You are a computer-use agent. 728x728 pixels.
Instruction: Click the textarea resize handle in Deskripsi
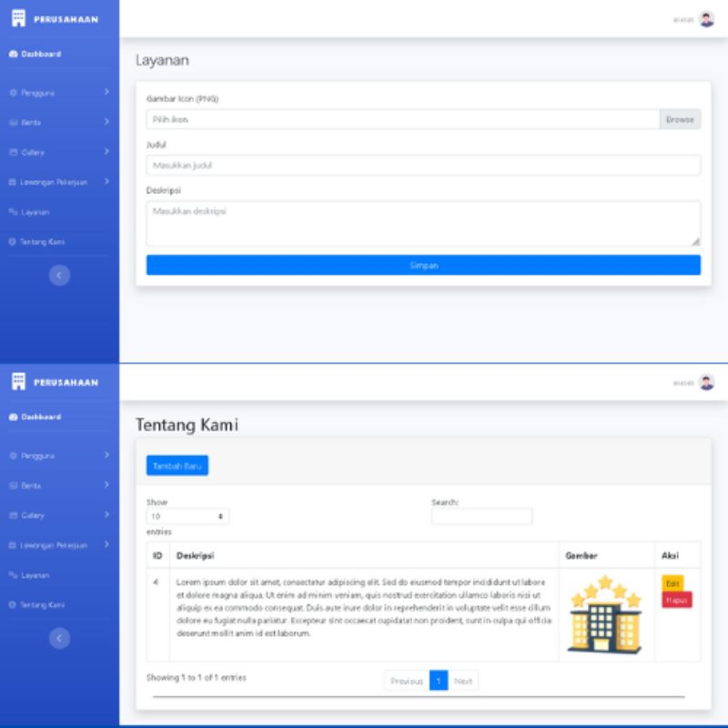click(695, 241)
